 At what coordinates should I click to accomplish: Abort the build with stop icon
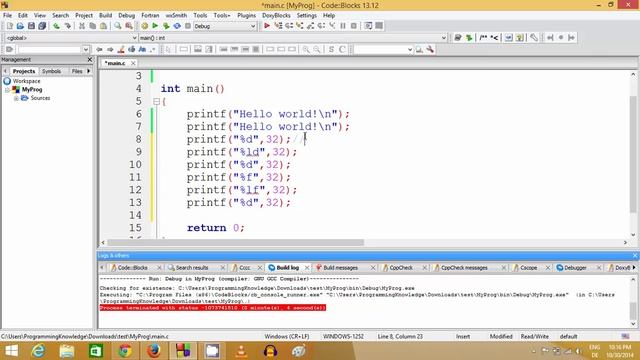(x=188, y=26)
